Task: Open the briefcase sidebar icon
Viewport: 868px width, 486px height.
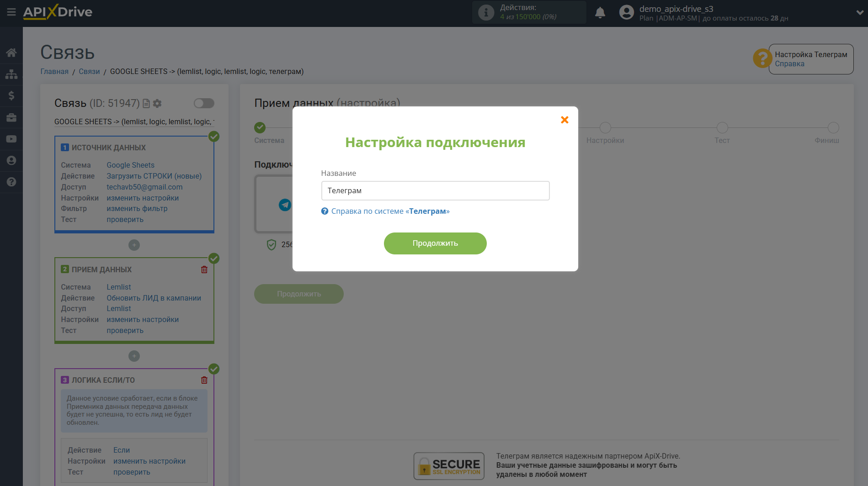Action: click(x=11, y=117)
